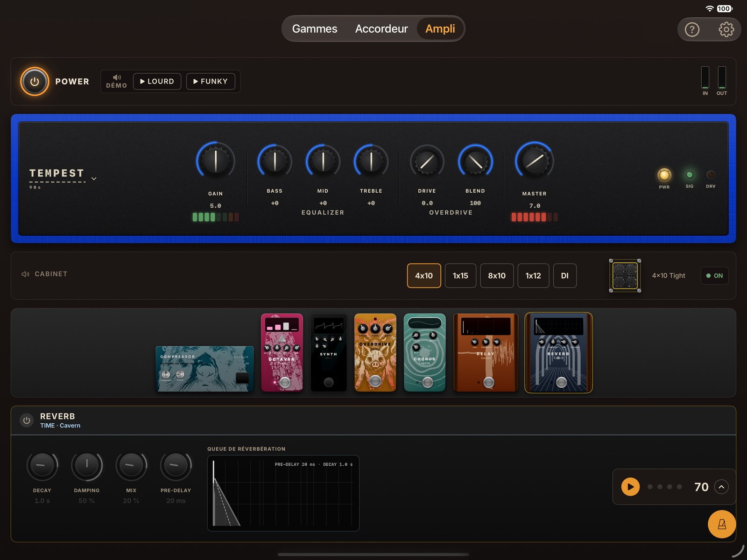This screenshot has height=560, width=747.
Task: Click the BASS knob
Action: [275, 161]
